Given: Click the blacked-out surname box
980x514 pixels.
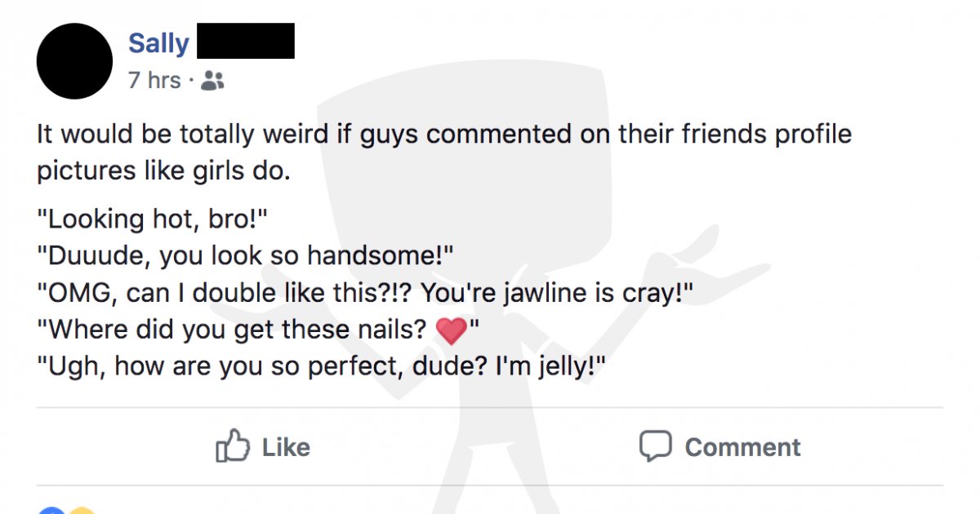Looking at the screenshot, I should click(246, 41).
